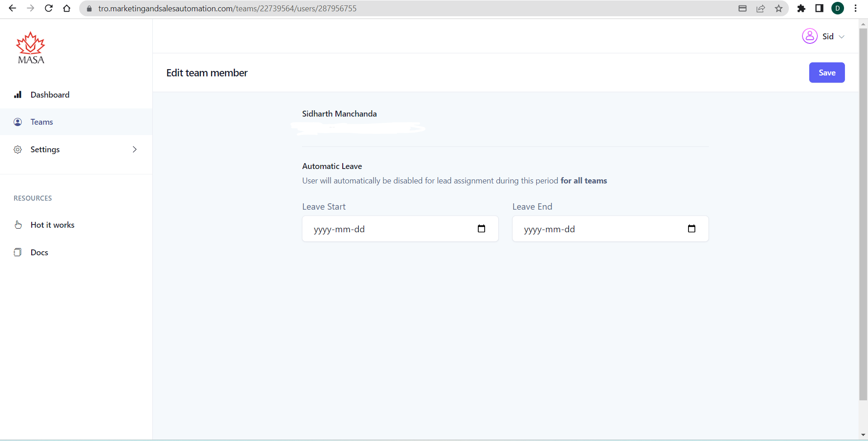Save the team member changes

pos(826,73)
